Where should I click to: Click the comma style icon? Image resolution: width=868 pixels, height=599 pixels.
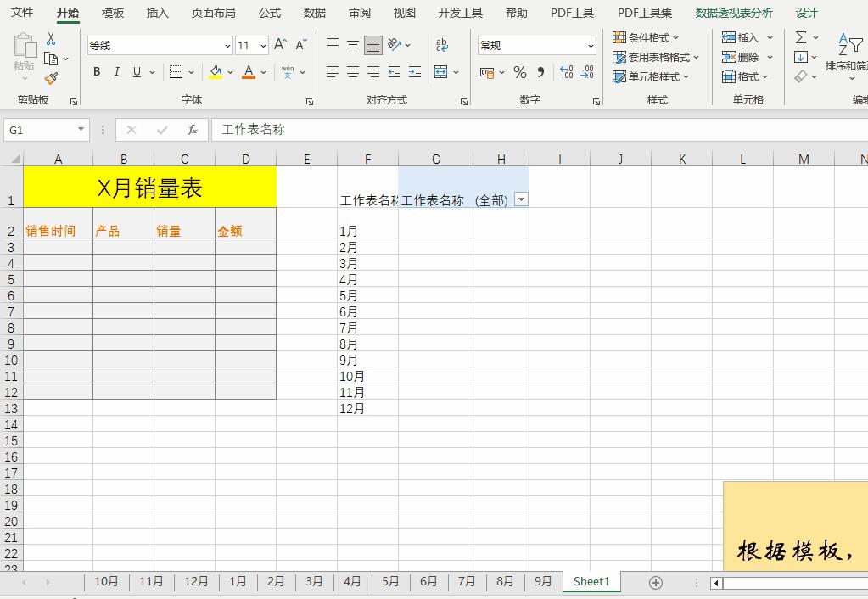coord(540,73)
